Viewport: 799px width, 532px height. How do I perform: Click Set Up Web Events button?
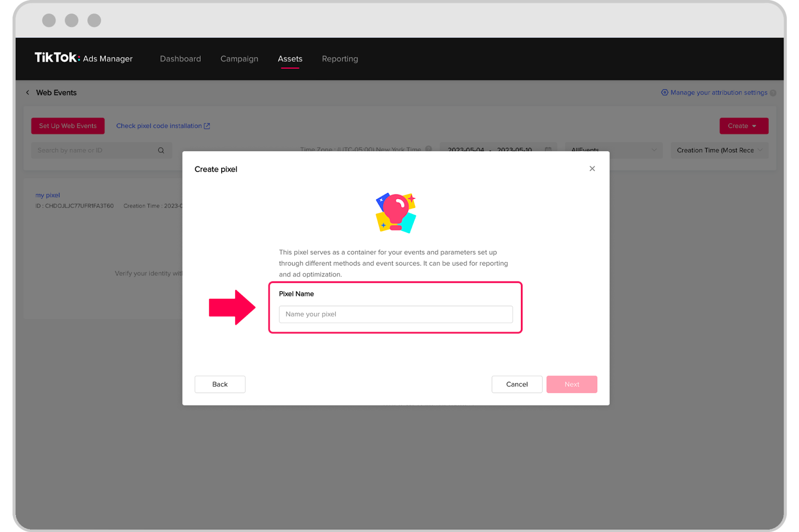tap(68, 126)
